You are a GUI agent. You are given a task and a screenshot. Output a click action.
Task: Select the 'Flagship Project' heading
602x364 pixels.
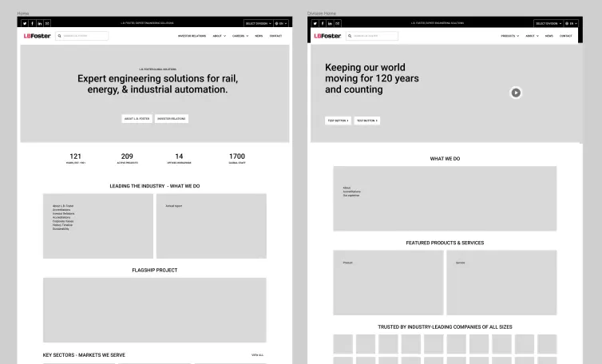pos(155,271)
